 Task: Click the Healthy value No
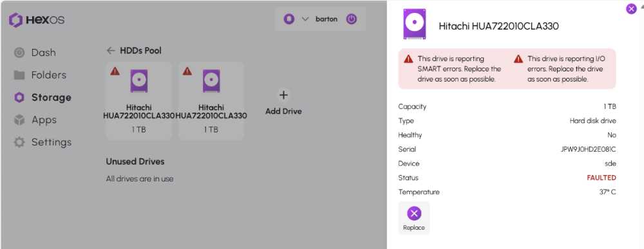(612, 135)
